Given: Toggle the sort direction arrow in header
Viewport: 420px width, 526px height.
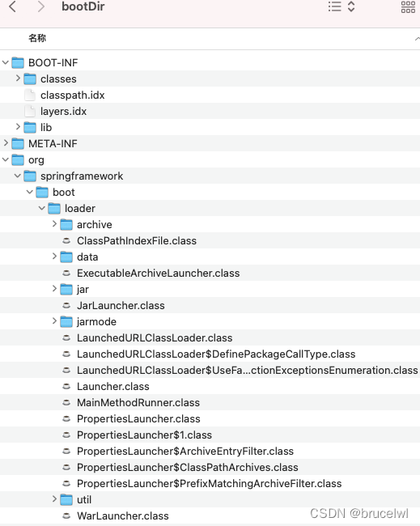Looking at the screenshot, I should [417, 39].
